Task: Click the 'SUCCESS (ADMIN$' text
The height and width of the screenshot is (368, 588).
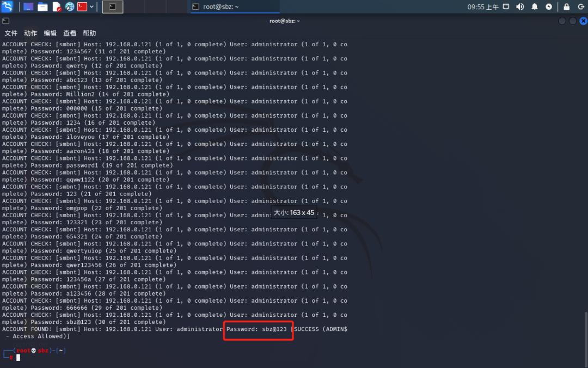Action: coord(321,329)
